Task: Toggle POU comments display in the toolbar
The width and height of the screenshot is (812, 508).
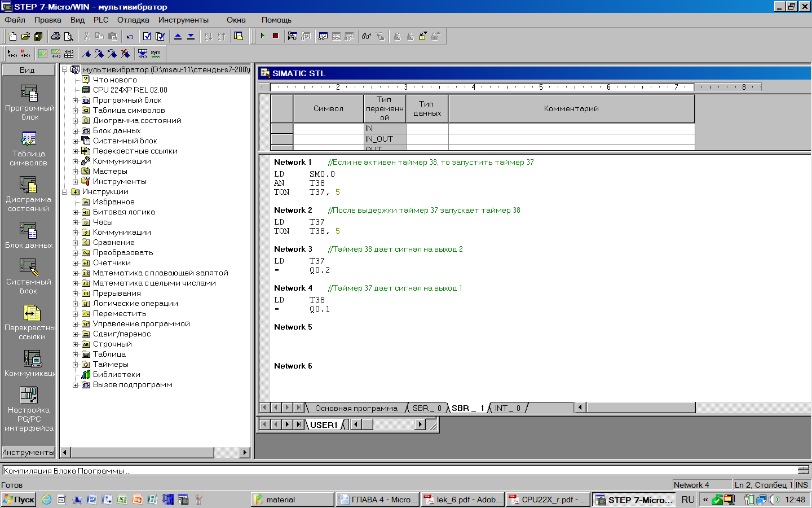Action: click(43, 54)
